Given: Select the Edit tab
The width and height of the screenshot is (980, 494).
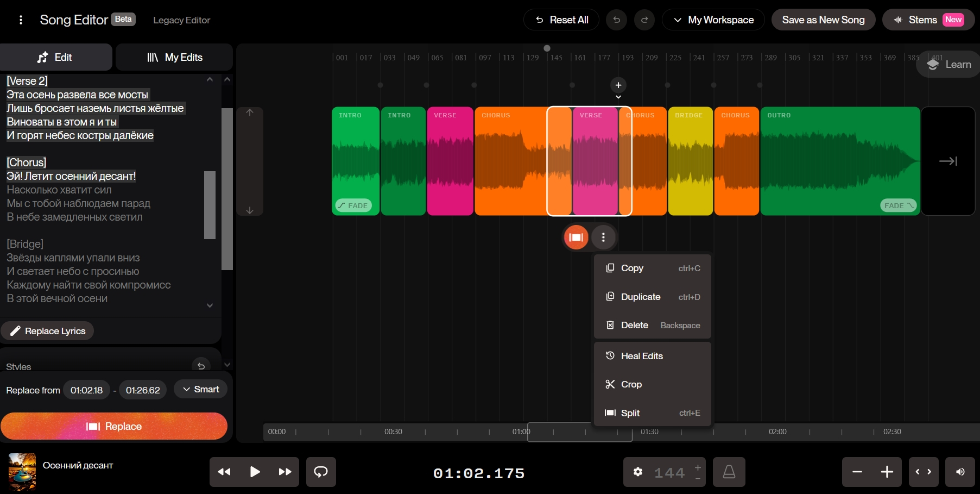Looking at the screenshot, I should (56, 57).
